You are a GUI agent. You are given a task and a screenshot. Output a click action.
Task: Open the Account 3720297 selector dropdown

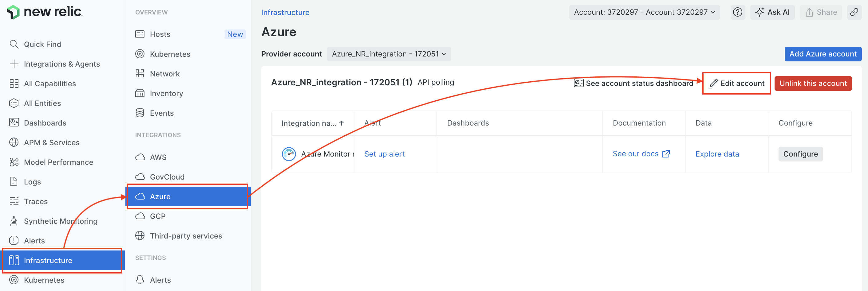pos(644,12)
